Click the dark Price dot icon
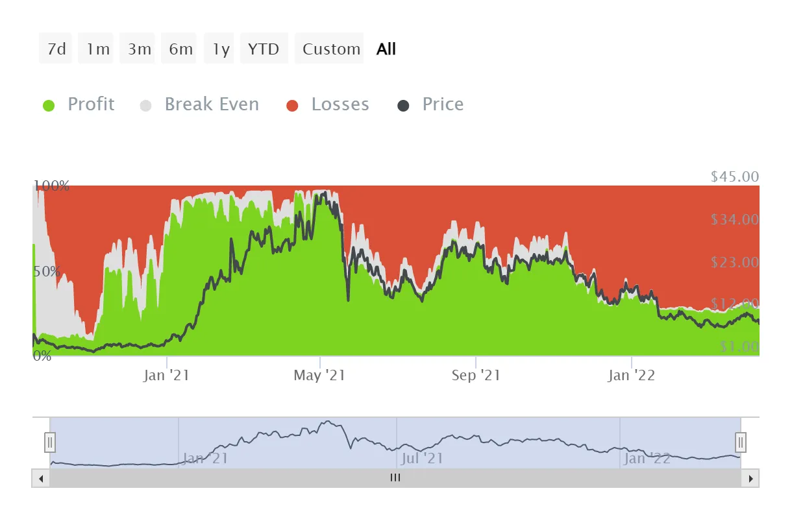This screenshot has height=532, width=792. 405,104
